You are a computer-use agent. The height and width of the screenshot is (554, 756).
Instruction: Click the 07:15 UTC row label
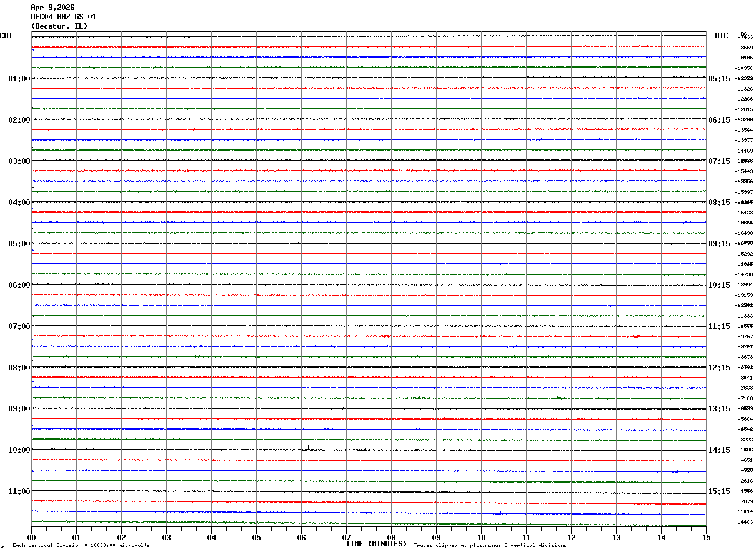coord(719,161)
